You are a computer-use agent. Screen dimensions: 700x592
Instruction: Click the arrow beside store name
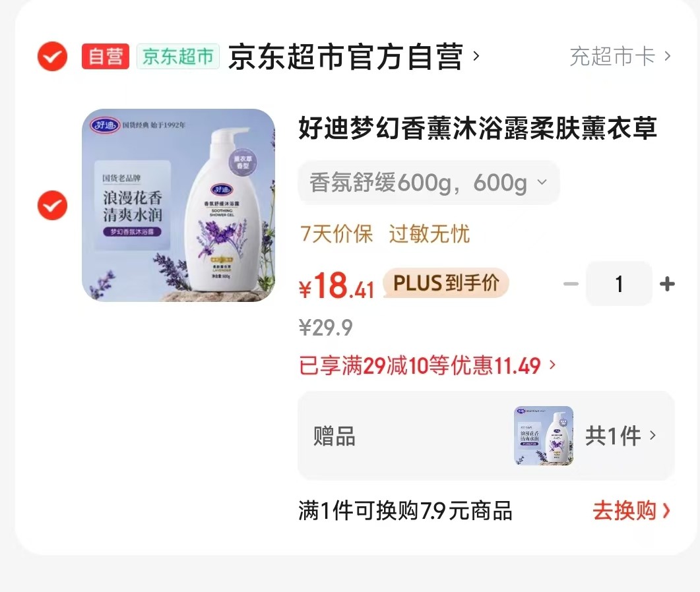(476, 56)
